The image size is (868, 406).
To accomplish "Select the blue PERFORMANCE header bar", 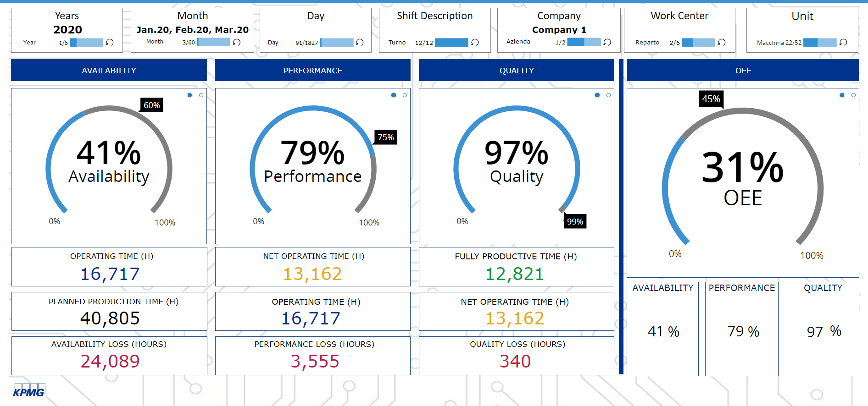I will point(312,71).
